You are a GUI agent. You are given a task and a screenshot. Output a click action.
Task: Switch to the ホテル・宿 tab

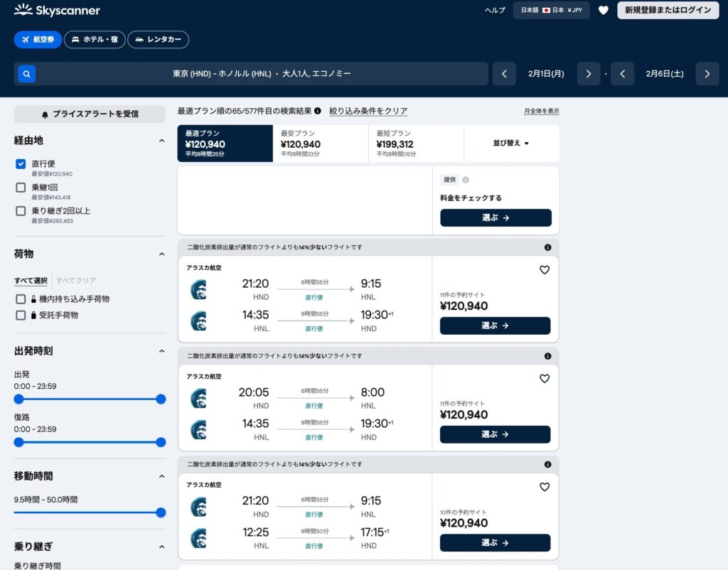[x=95, y=40]
